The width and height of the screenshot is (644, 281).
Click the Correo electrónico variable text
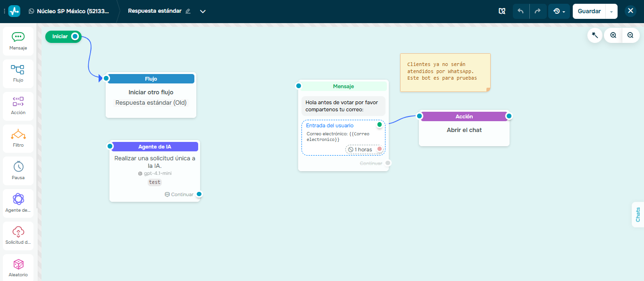[x=338, y=137]
